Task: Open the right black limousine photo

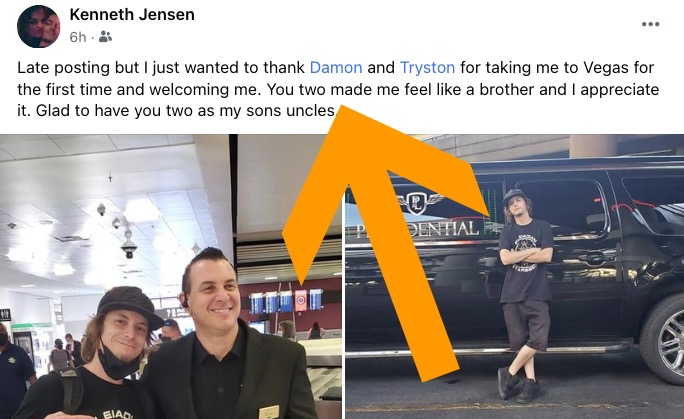Action: 515,276
